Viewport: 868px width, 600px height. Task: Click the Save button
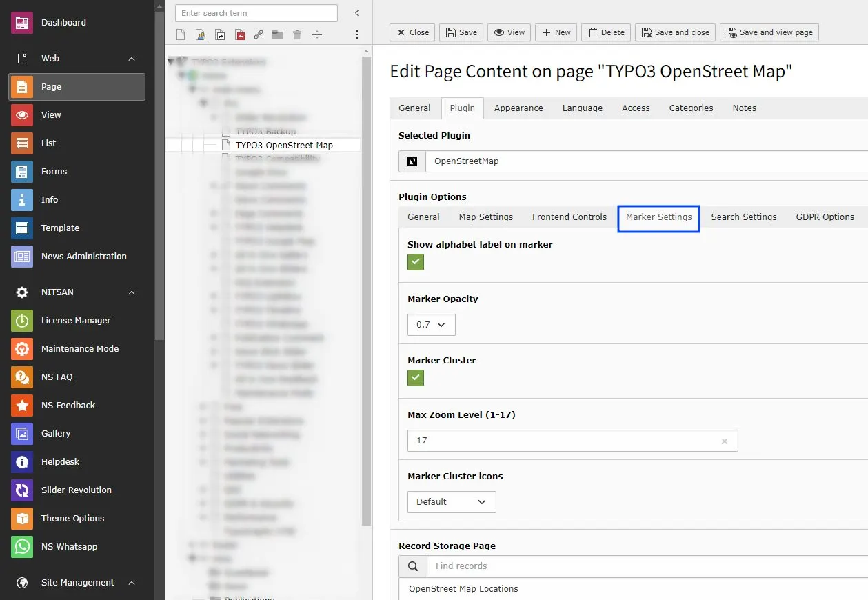click(461, 32)
